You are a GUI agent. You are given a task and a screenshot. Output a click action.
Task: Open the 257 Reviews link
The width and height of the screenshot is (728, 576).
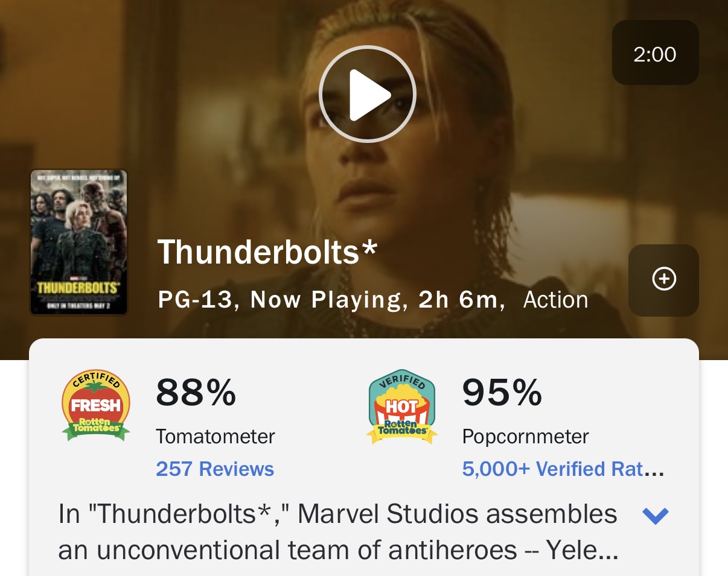[215, 469]
